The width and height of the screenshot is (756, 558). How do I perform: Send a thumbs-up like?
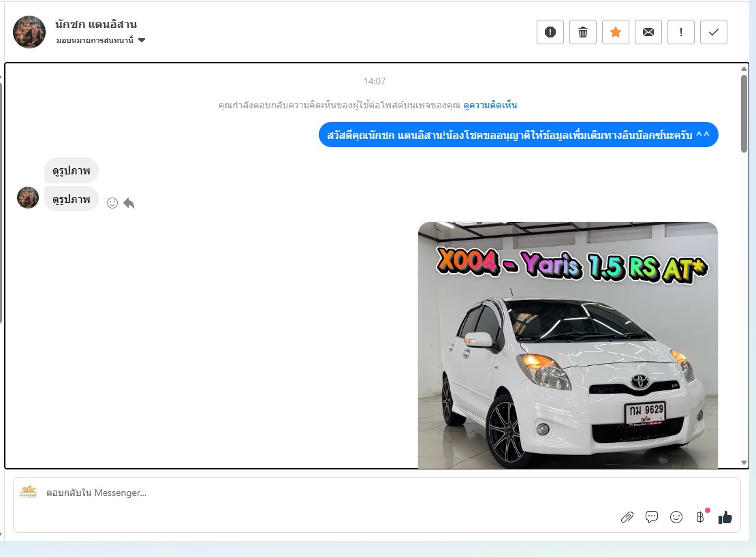point(725,517)
